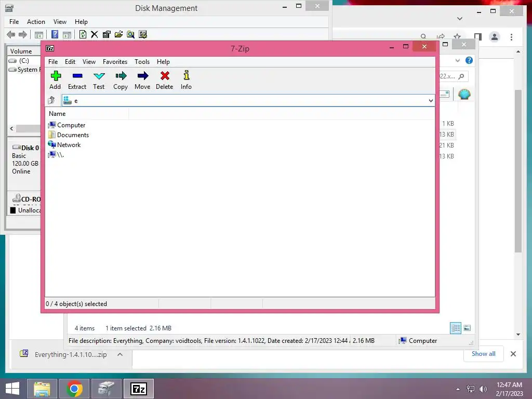The width and height of the screenshot is (532, 399).
Task: Expand the 7-Zip address bar dropdown
Action: (431, 100)
